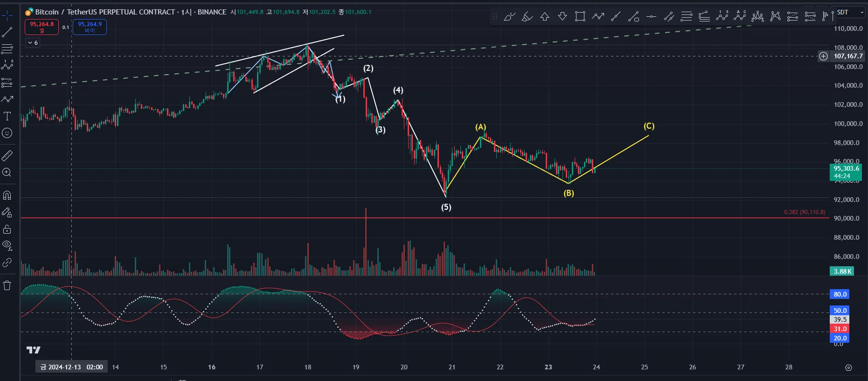Click the oscillator value label 31.0
Image resolution: width=868 pixels, height=381 pixels.
click(840, 329)
